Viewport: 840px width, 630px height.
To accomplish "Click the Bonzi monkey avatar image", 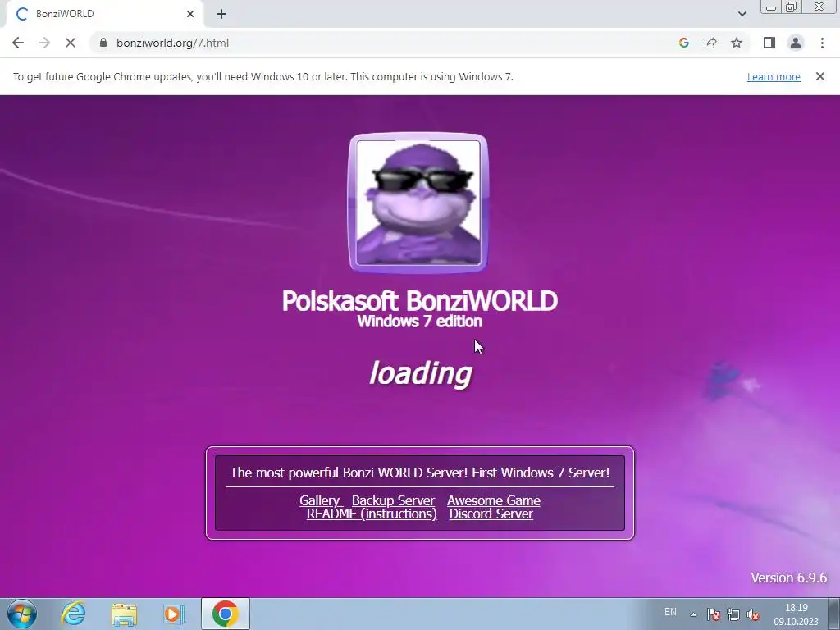I will tap(418, 203).
